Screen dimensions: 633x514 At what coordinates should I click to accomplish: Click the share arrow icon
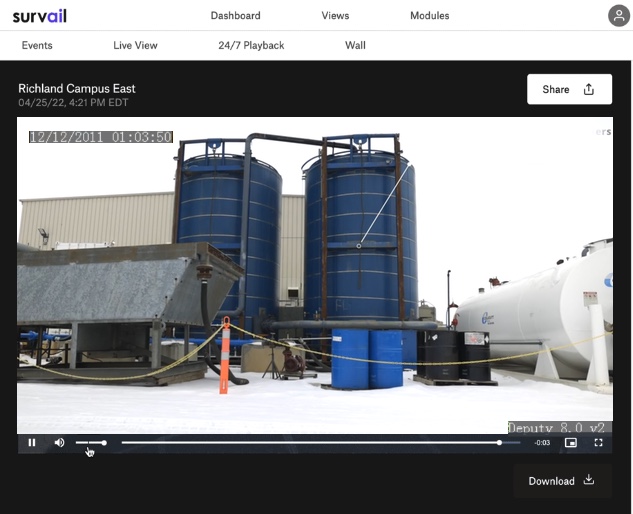589,89
